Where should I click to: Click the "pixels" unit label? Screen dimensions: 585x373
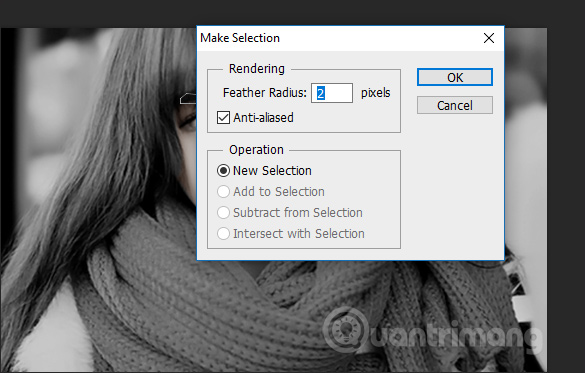click(375, 93)
